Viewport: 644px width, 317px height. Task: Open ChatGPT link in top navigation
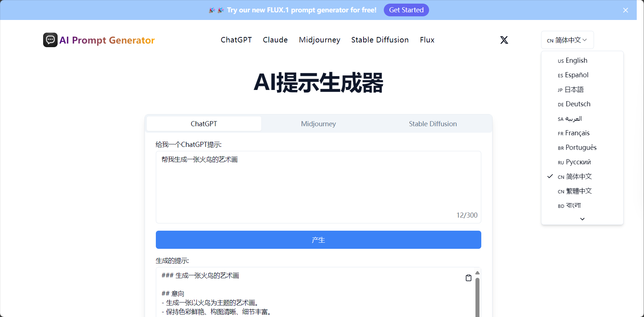pos(236,40)
